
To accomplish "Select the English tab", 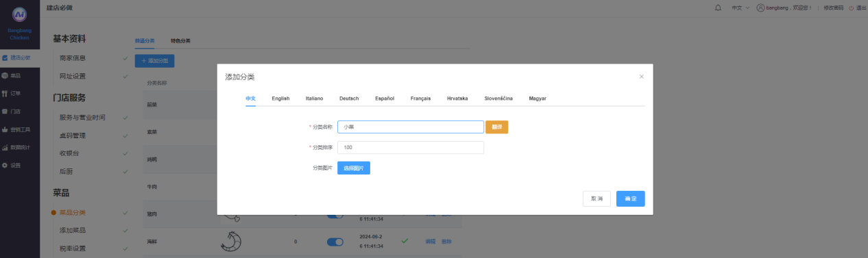I will click(x=280, y=99).
